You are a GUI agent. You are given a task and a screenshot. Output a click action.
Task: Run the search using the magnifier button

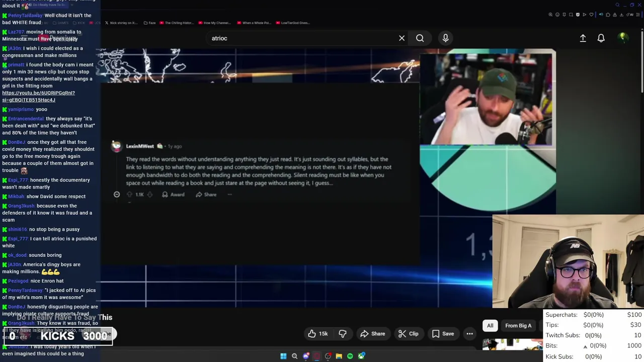point(420,38)
